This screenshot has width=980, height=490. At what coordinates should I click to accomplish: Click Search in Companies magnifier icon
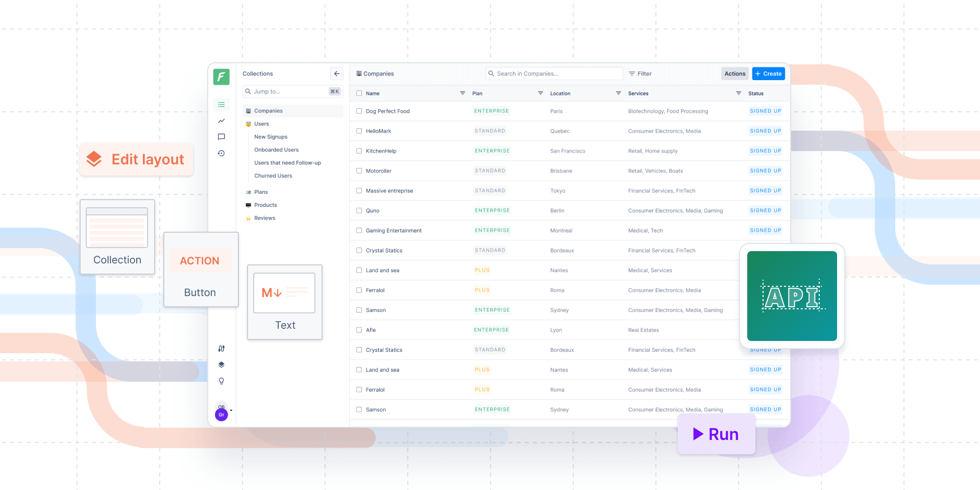pos(492,73)
